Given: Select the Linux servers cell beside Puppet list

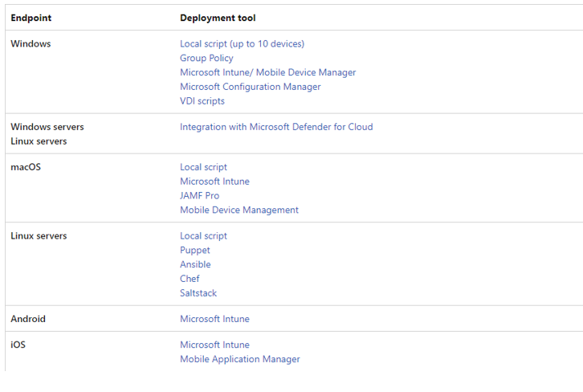Looking at the screenshot, I should pyautogui.click(x=39, y=236).
